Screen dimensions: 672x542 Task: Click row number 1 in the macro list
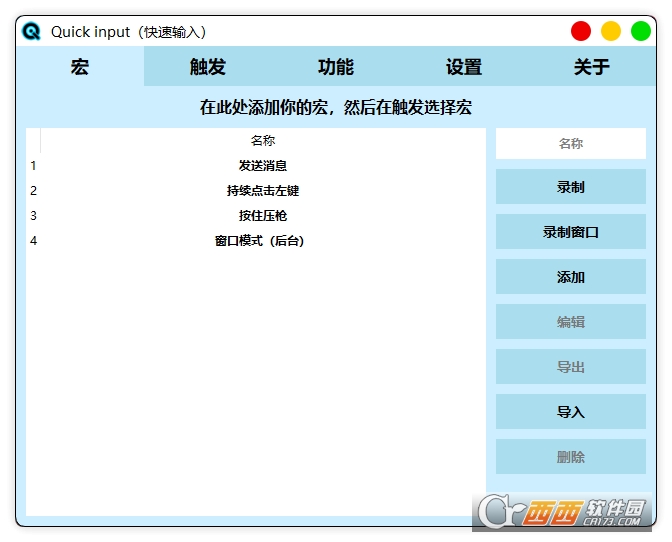(x=33, y=165)
